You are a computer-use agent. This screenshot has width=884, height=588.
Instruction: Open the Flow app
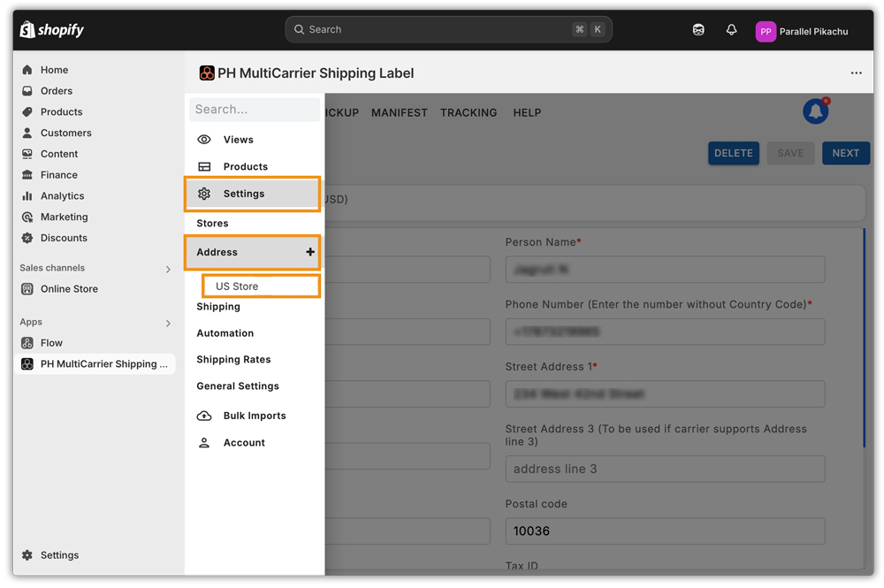51,343
